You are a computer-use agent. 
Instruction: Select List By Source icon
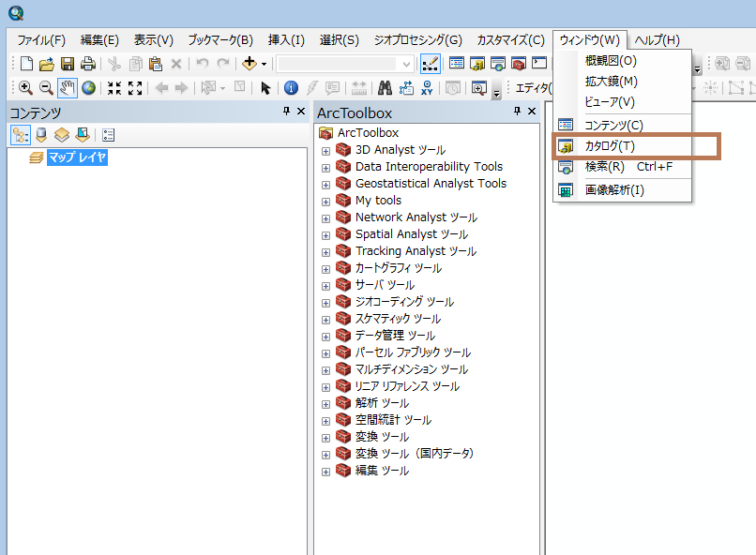pos(41,135)
